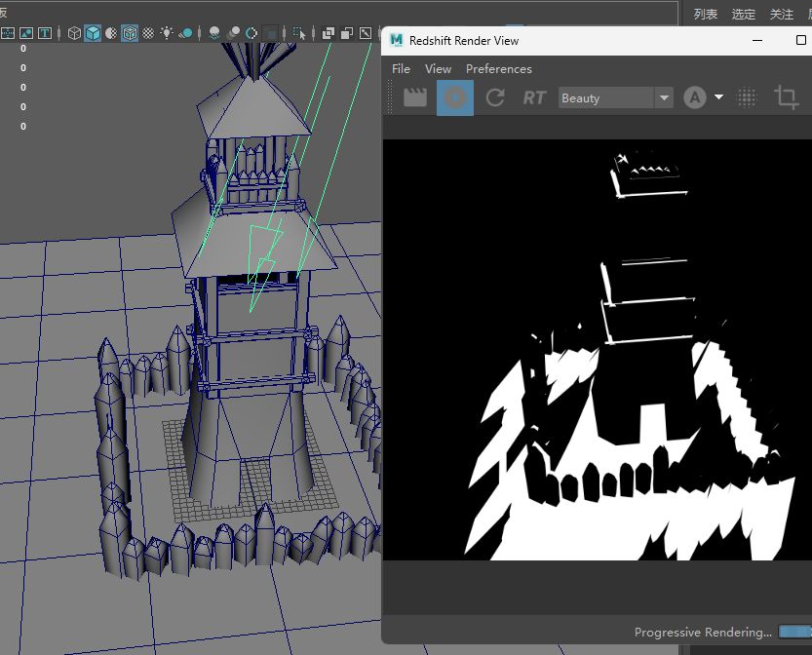Click the use all lights bulb icon
The width and height of the screenshot is (812, 655).
coord(167,33)
